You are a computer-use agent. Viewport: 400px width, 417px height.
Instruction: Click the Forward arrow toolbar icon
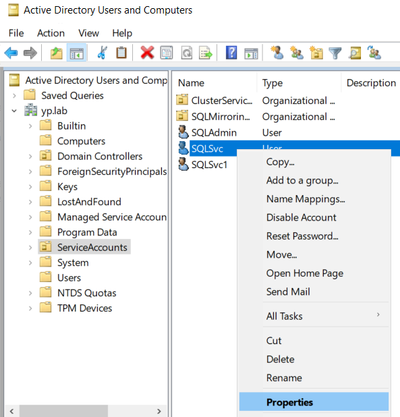click(30, 53)
